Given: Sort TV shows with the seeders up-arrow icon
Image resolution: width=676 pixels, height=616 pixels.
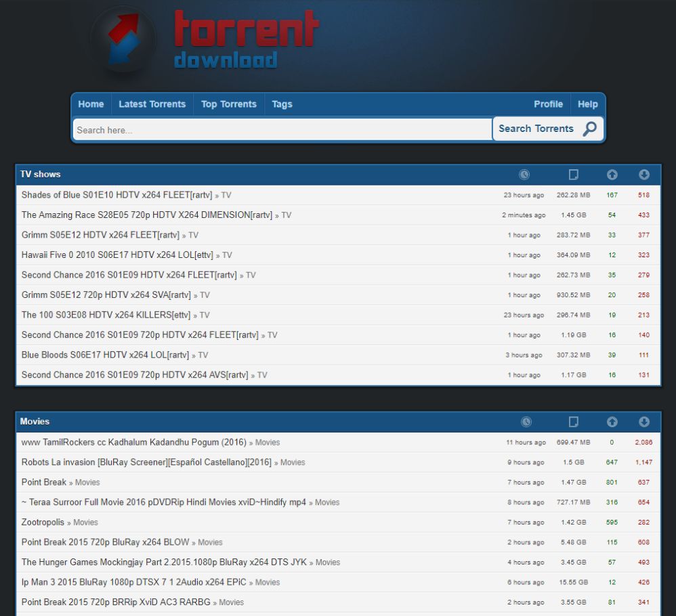Looking at the screenshot, I should click(612, 175).
